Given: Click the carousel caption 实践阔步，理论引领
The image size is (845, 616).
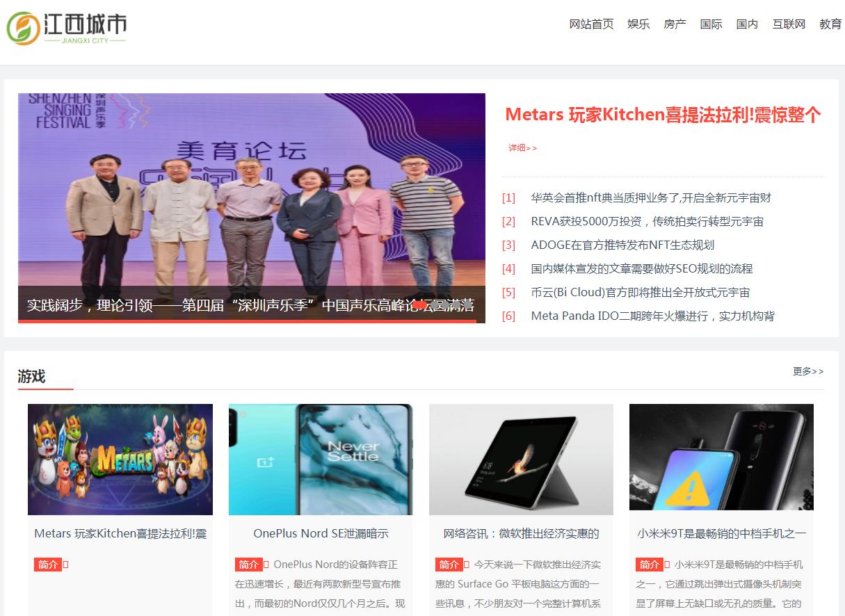Looking at the screenshot, I should pos(250,305).
